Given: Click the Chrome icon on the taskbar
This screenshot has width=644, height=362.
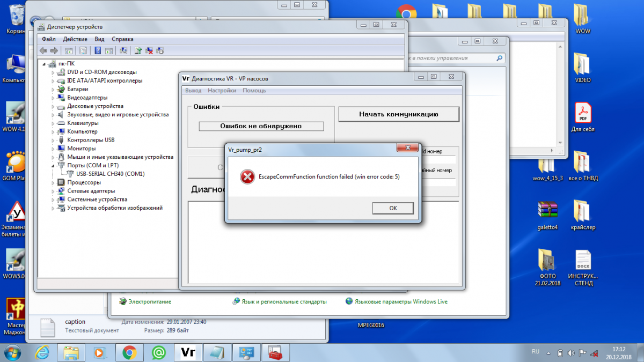Looking at the screenshot, I should pyautogui.click(x=129, y=352).
